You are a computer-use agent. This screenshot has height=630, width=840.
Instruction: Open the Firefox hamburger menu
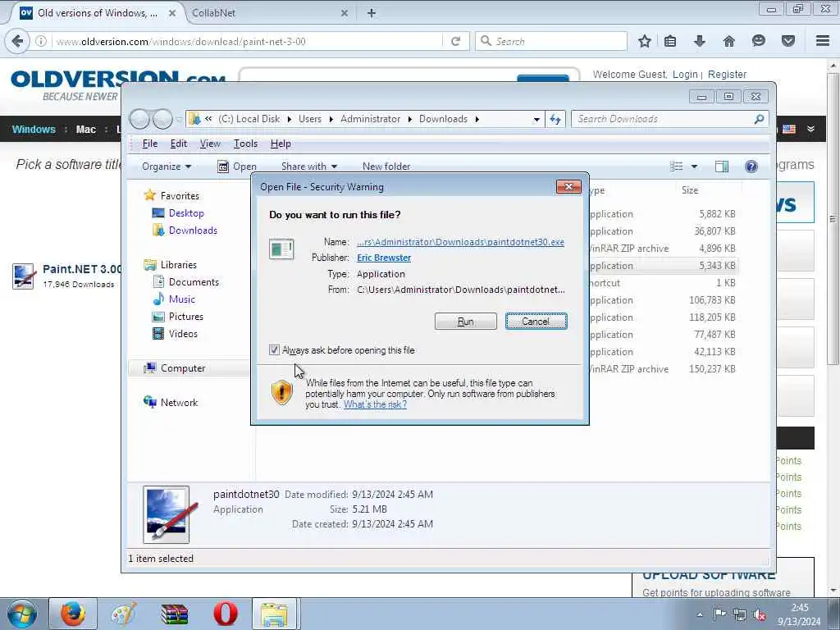pyautogui.click(x=823, y=41)
